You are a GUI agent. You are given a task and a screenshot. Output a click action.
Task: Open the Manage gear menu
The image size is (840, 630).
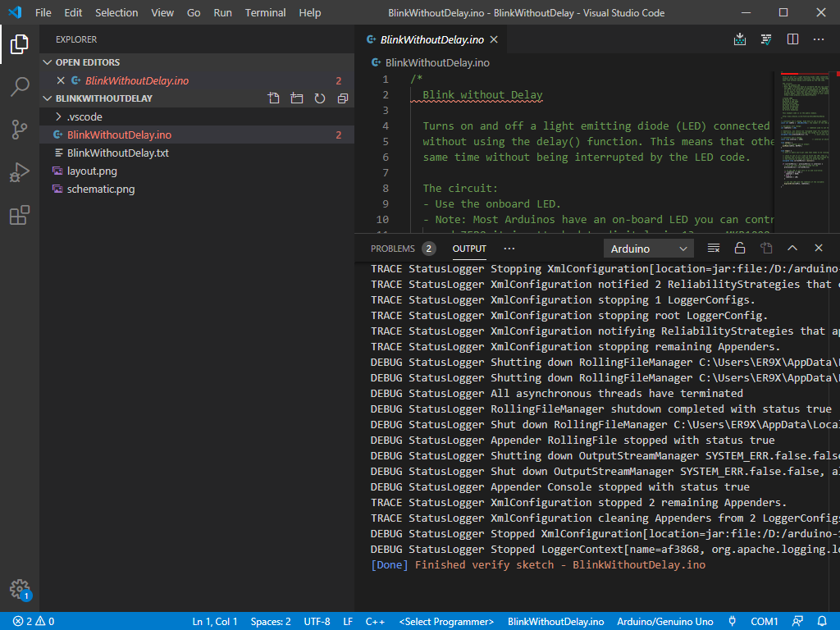click(x=20, y=589)
